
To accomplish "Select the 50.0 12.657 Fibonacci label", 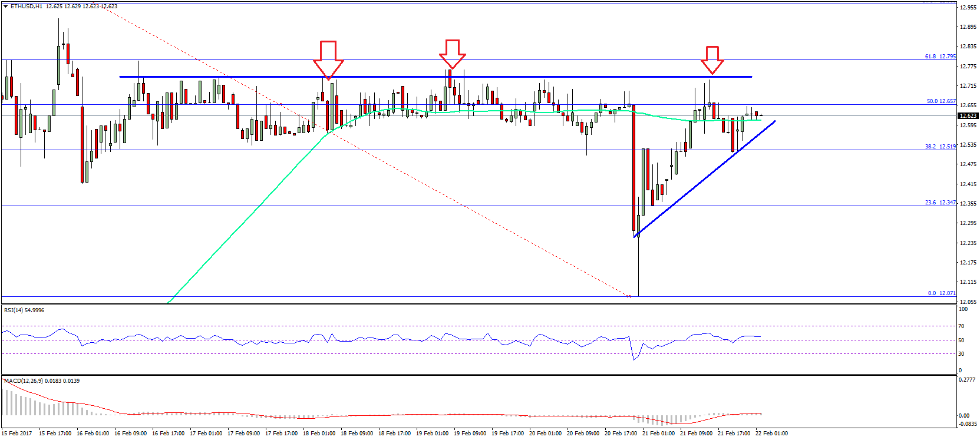I will point(941,101).
